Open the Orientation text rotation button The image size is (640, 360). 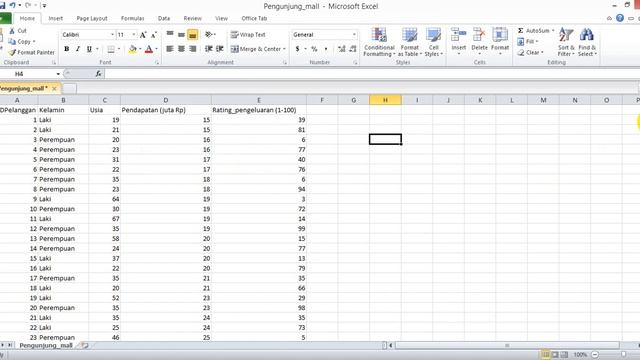point(210,34)
